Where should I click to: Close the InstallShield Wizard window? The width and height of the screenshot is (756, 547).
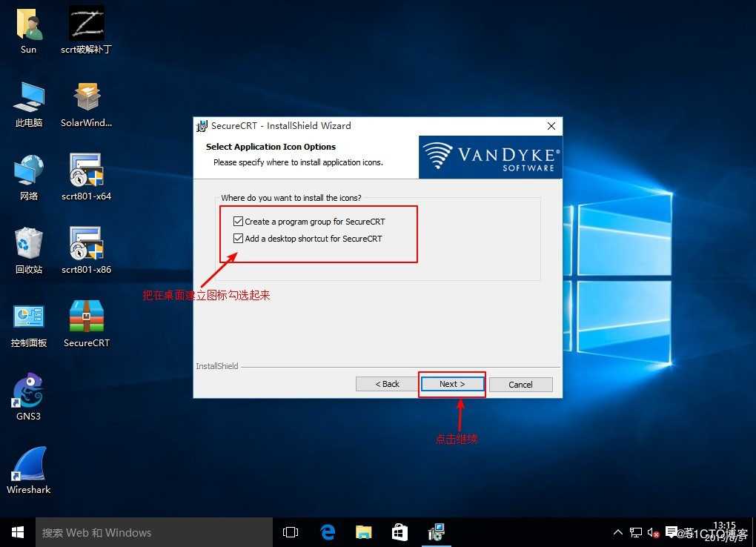(x=551, y=126)
